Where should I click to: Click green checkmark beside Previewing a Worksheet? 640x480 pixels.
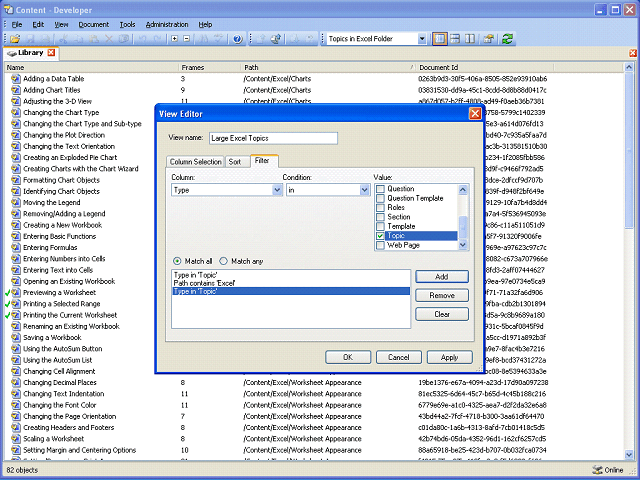point(7,293)
